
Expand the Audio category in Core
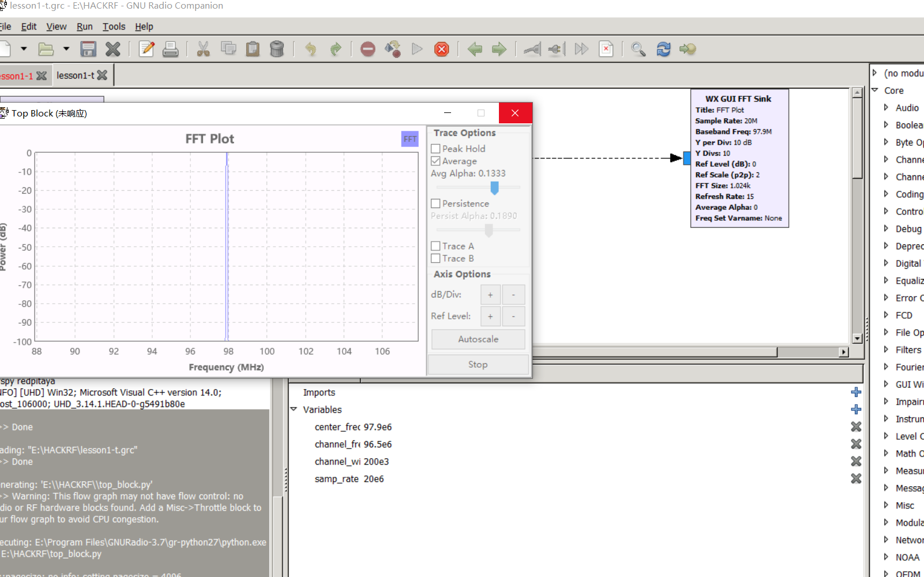[887, 107]
